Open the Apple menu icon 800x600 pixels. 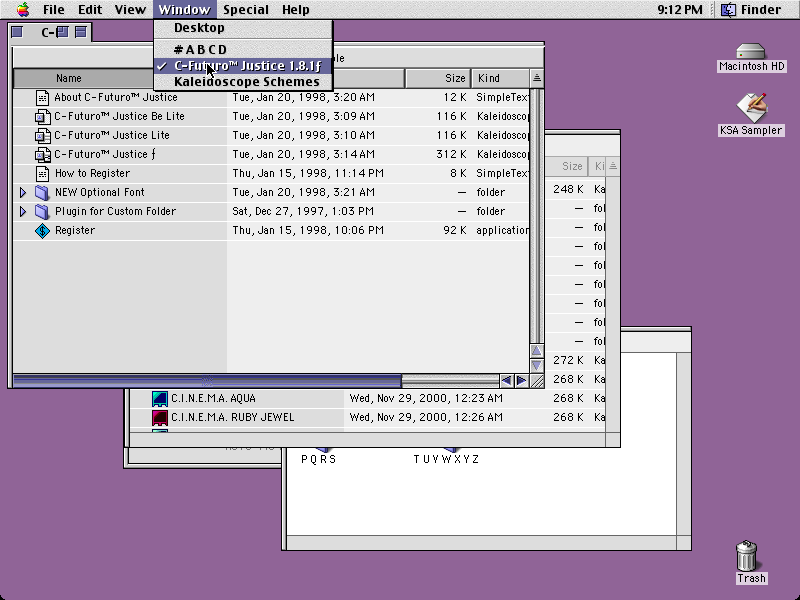tap(23, 9)
